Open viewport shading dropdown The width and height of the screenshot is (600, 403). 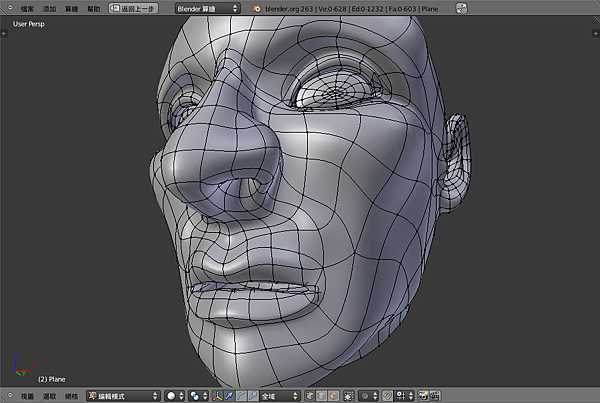click(174, 396)
